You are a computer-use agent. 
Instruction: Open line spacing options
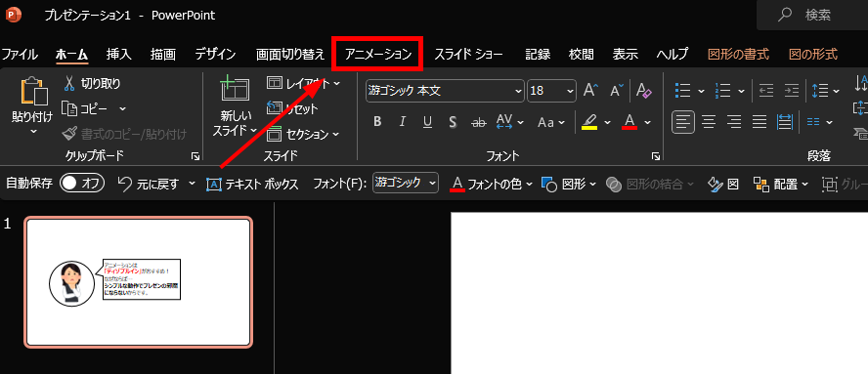825,90
